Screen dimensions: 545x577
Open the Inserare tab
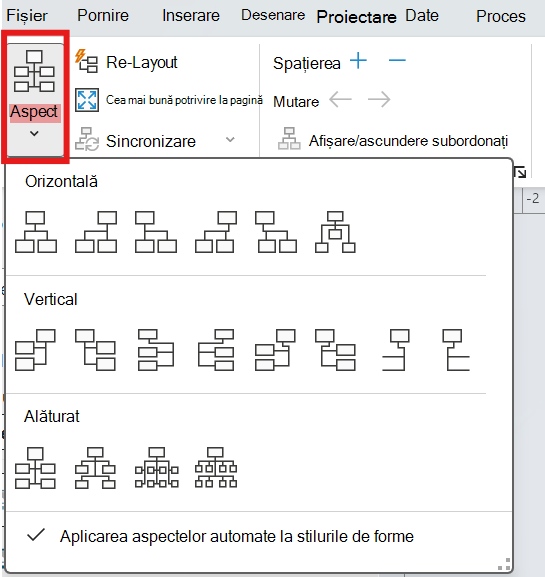coord(191,15)
